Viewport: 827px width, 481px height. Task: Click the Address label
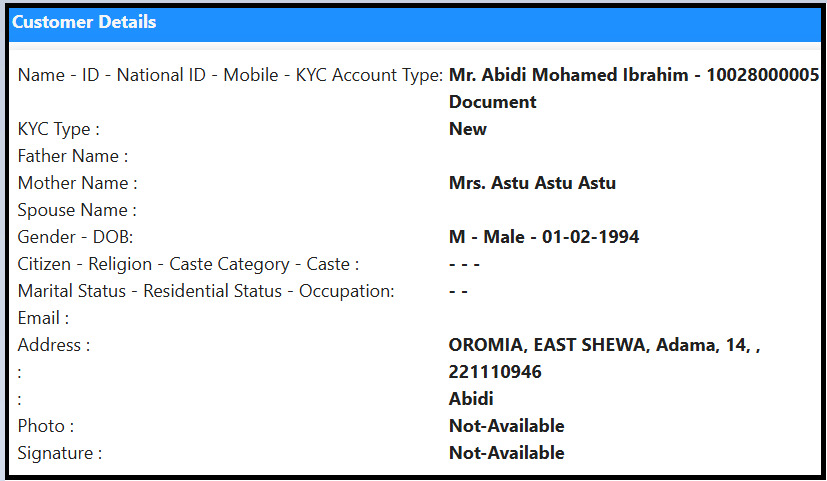[x=54, y=345]
